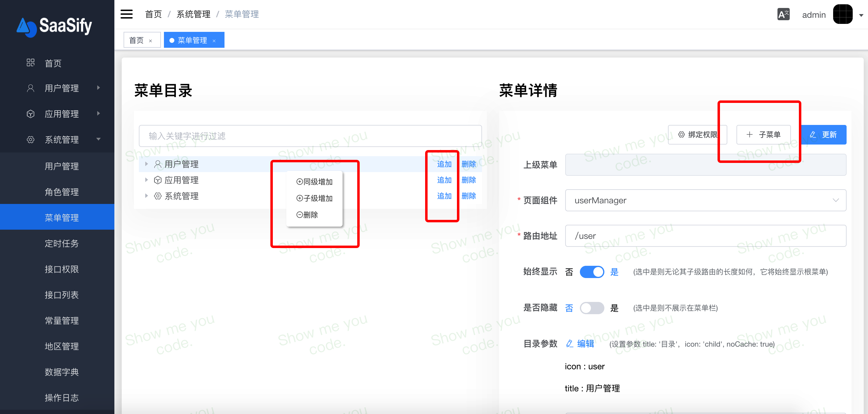Image resolution: width=868 pixels, height=414 pixels.
Task: Click 追加 on the 应用管理 row
Action: pos(444,180)
